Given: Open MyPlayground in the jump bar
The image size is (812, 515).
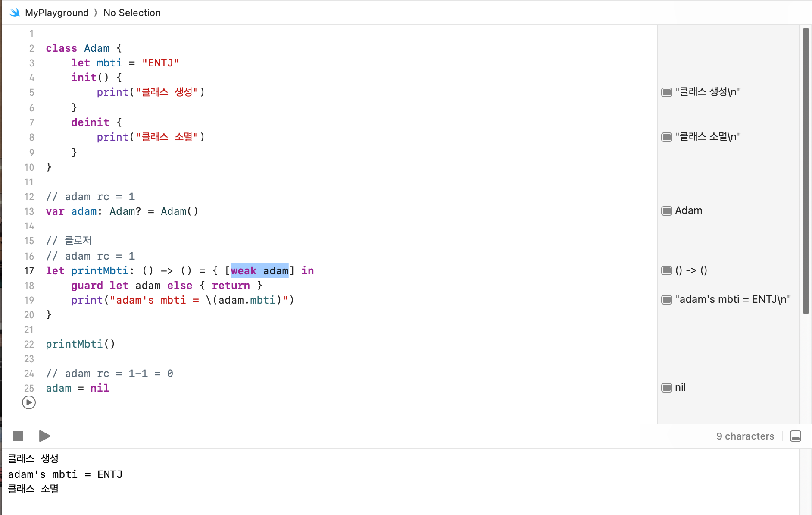Looking at the screenshot, I should pyautogui.click(x=57, y=13).
